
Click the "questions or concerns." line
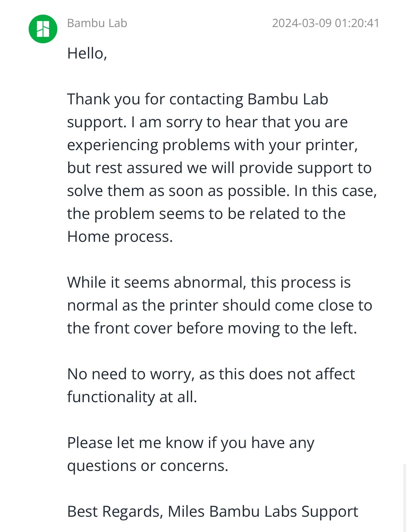click(x=148, y=466)
